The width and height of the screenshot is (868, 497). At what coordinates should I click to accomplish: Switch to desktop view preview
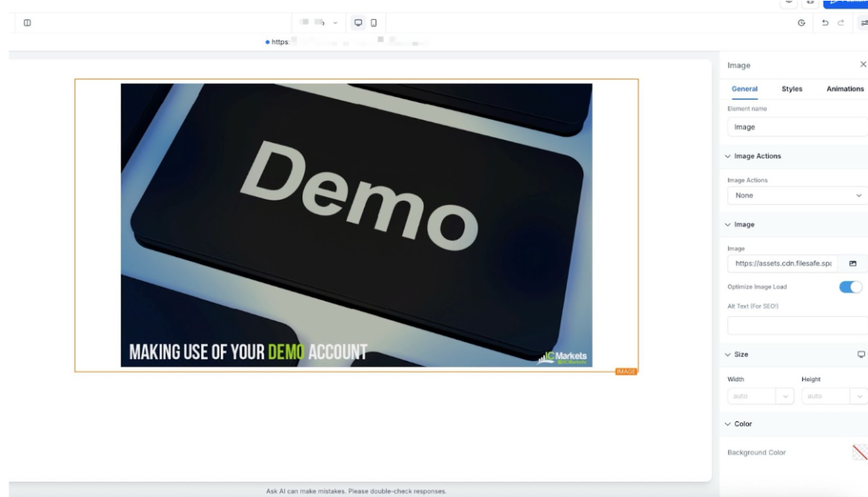(358, 23)
